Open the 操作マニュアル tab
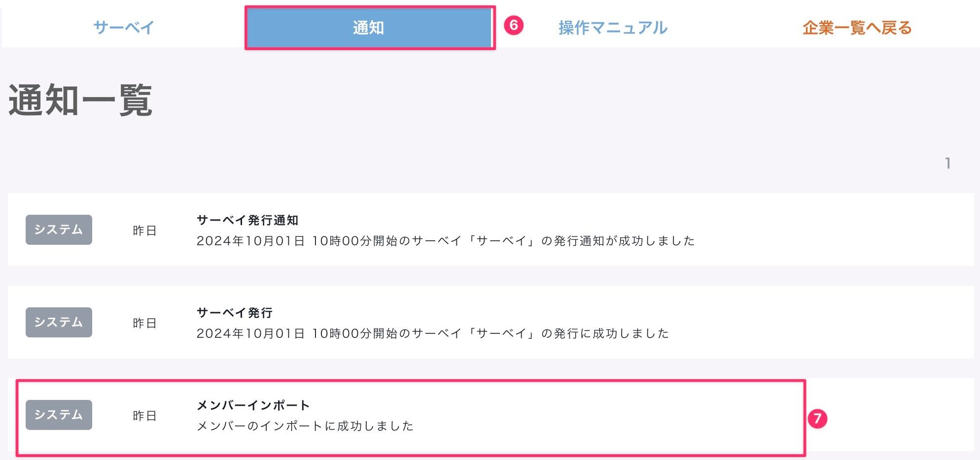This screenshot has height=460, width=980. [613, 28]
